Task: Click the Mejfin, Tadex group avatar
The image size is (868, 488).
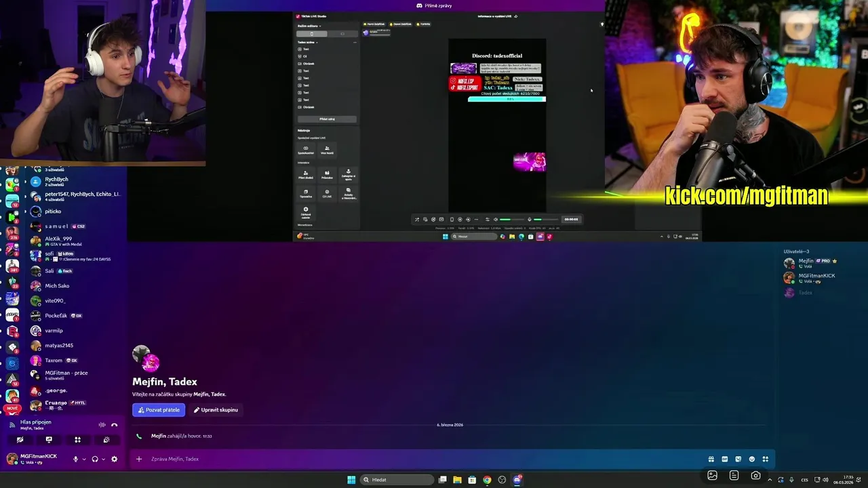Action: pos(145,358)
